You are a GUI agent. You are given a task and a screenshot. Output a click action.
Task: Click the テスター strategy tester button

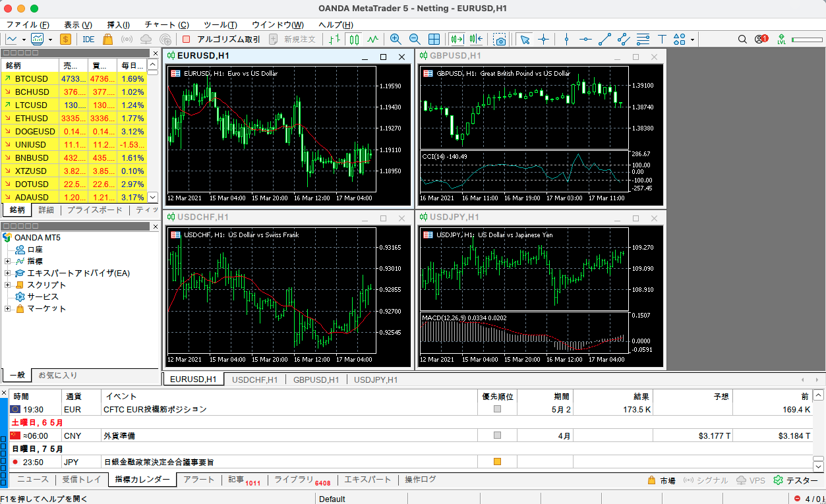pyautogui.click(x=796, y=480)
